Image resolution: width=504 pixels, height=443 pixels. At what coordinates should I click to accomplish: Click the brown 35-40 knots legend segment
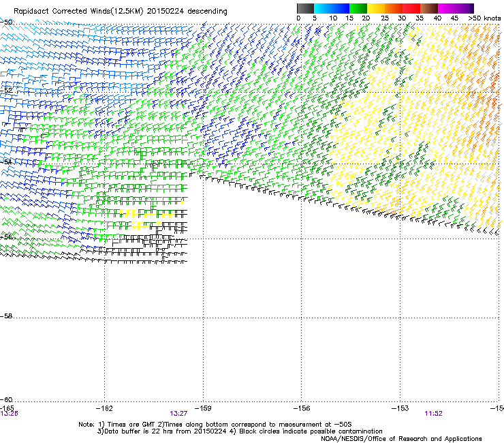[x=429, y=8]
